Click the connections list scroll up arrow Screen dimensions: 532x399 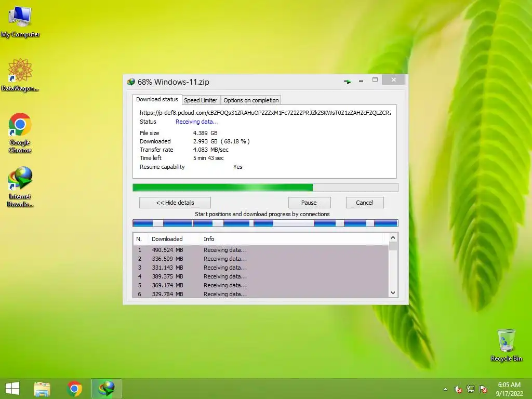click(x=393, y=237)
